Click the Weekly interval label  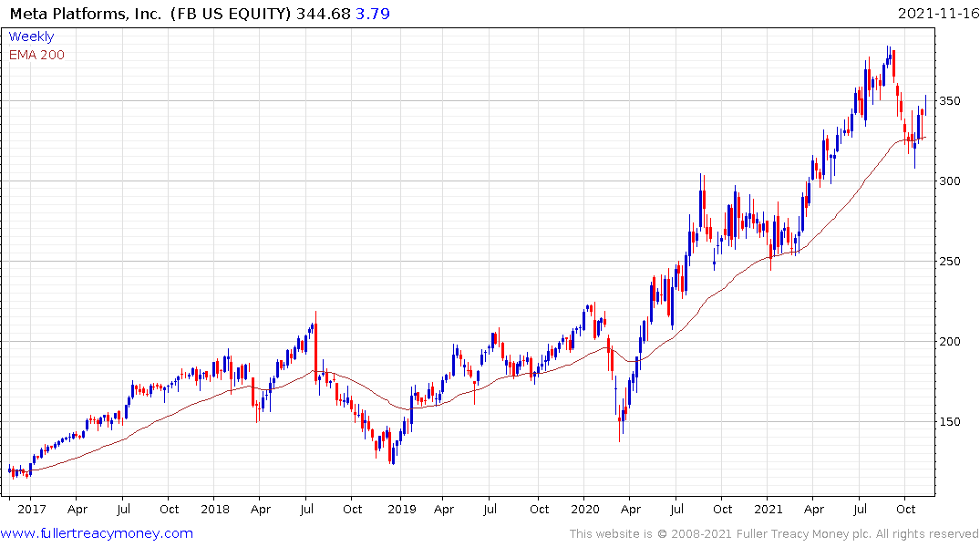point(31,36)
